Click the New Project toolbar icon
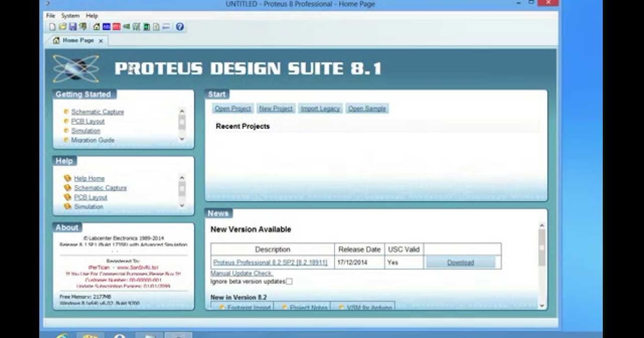The image size is (644, 338). (x=52, y=27)
